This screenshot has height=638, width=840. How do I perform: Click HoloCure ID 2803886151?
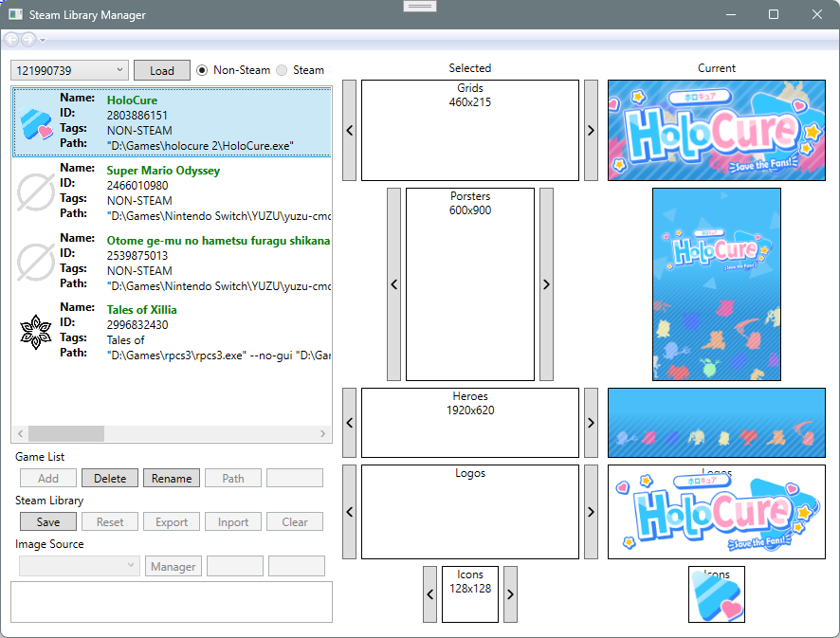point(137,115)
